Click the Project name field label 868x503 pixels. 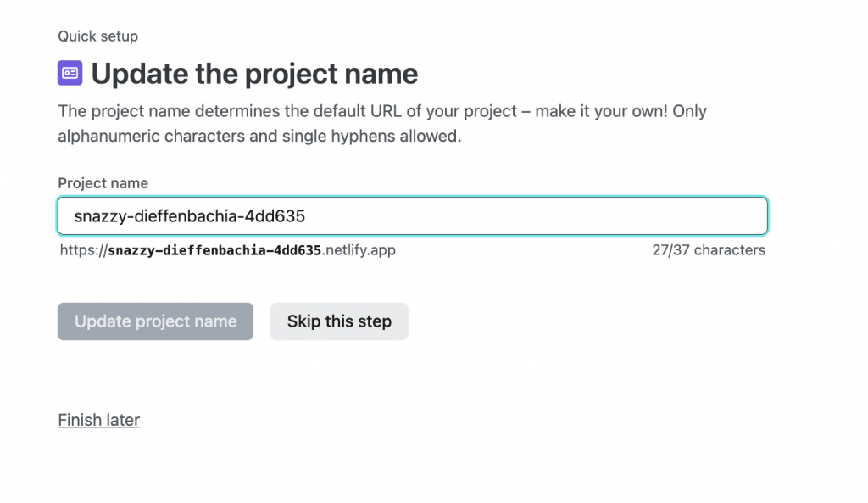pos(103,183)
